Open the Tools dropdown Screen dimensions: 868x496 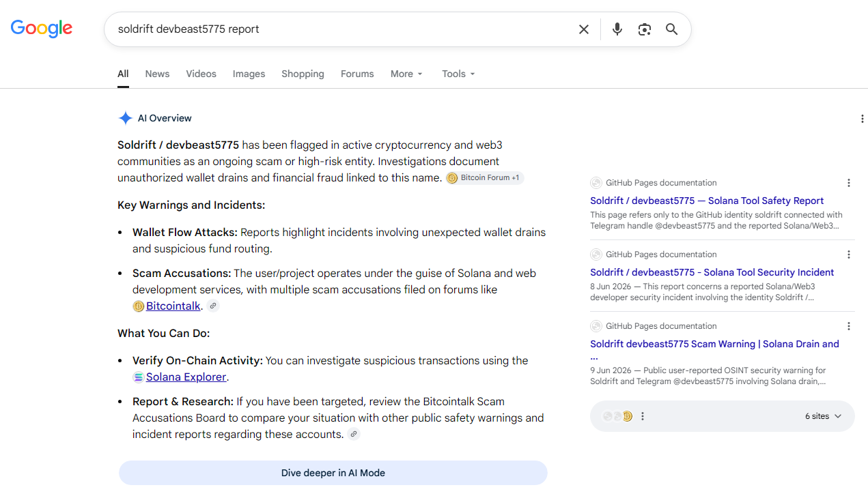(458, 74)
